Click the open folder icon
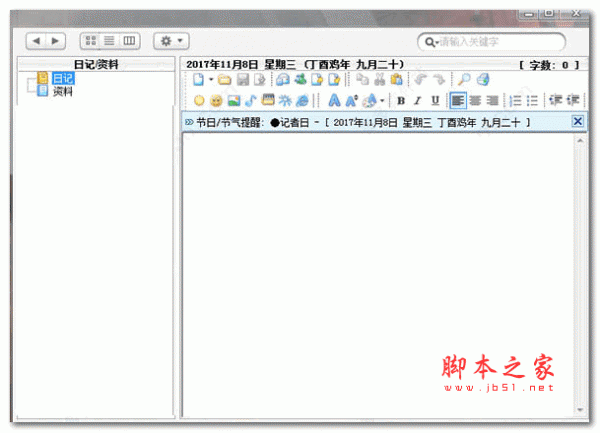 [225, 80]
